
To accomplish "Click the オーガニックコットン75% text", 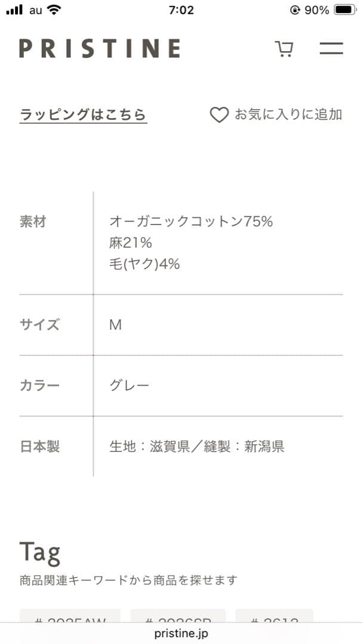I will pyautogui.click(x=191, y=222).
